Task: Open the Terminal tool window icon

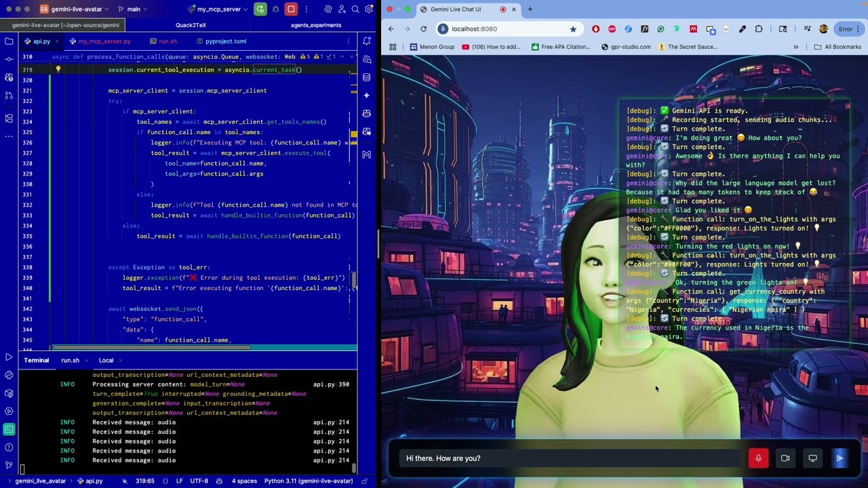Action: (9, 429)
